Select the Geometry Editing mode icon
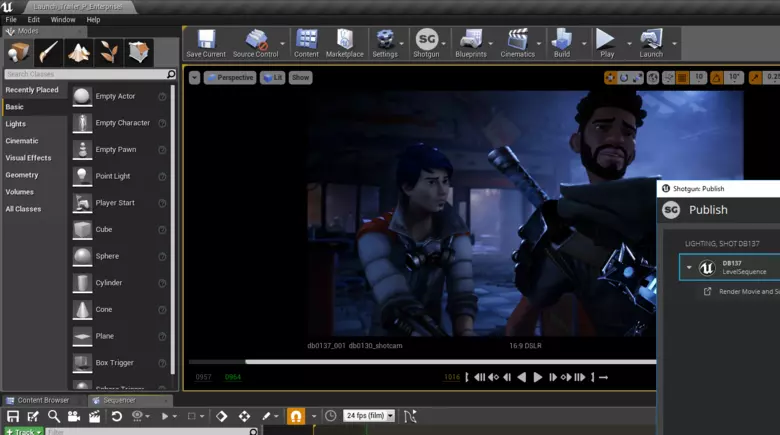The height and width of the screenshot is (435, 780). click(138, 52)
